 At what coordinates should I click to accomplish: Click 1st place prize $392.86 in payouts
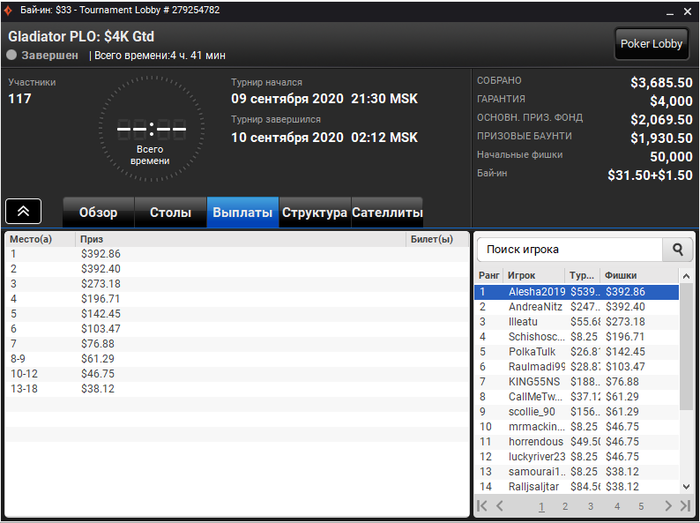pos(101,254)
